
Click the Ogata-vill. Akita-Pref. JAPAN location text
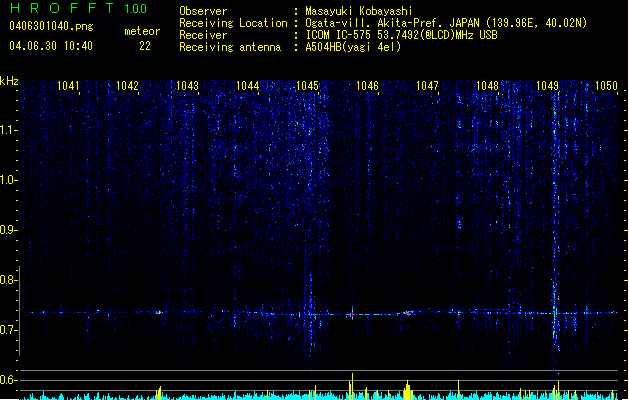(x=446, y=23)
